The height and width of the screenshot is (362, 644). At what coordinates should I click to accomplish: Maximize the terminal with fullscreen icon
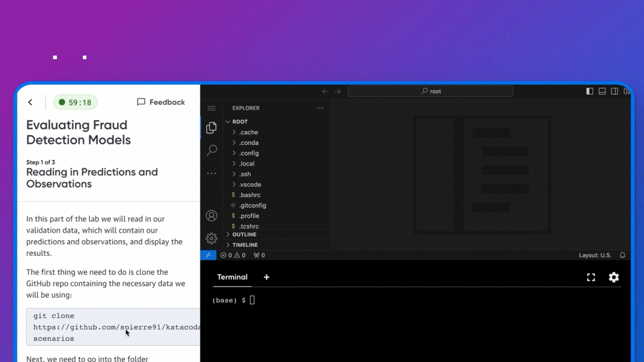click(x=591, y=278)
